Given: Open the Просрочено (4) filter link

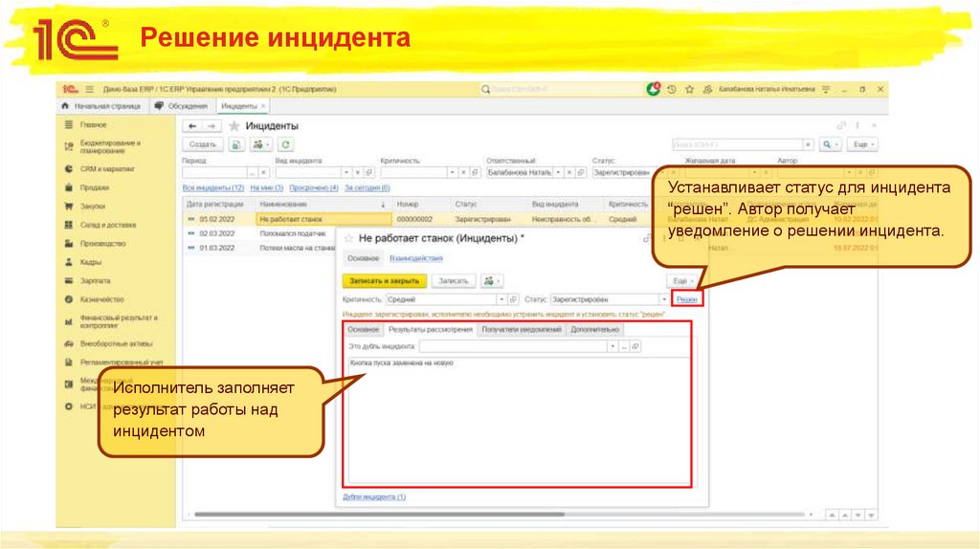Looking at the screenshot, I should pos(314,187).
